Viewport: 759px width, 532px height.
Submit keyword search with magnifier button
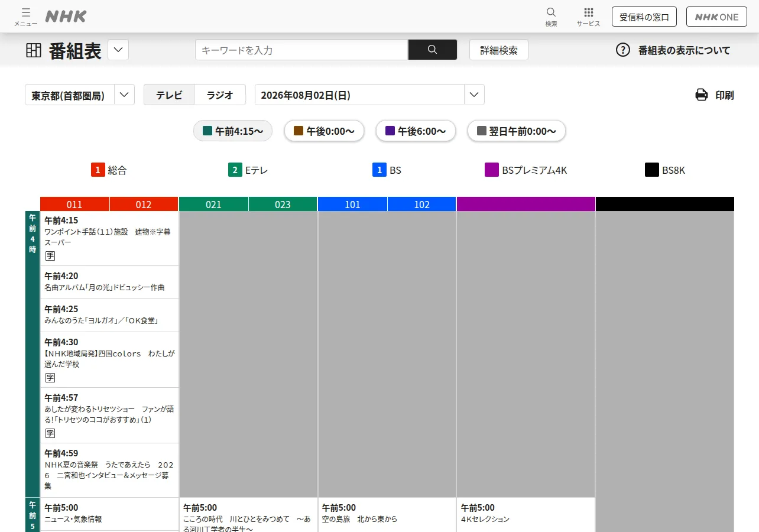pyautogui.click(x=433, y=50)
